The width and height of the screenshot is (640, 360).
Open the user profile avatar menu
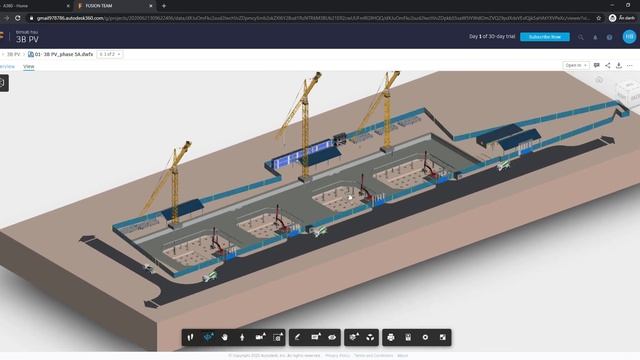pos(629,37)
